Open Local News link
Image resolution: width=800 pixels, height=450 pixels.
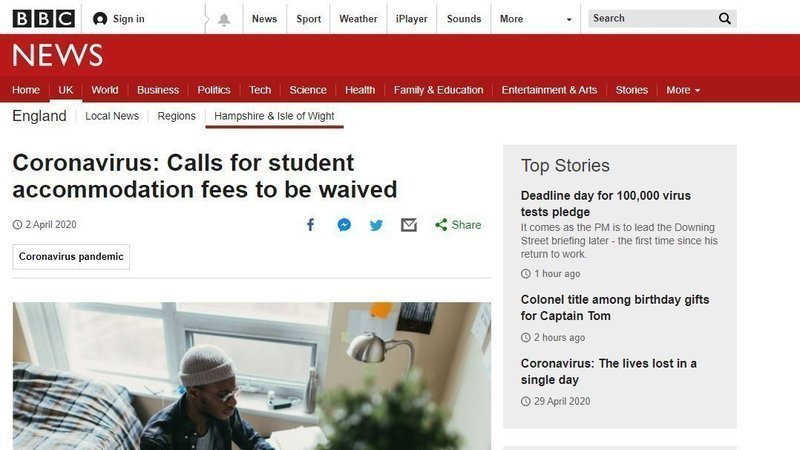(112, 116)
